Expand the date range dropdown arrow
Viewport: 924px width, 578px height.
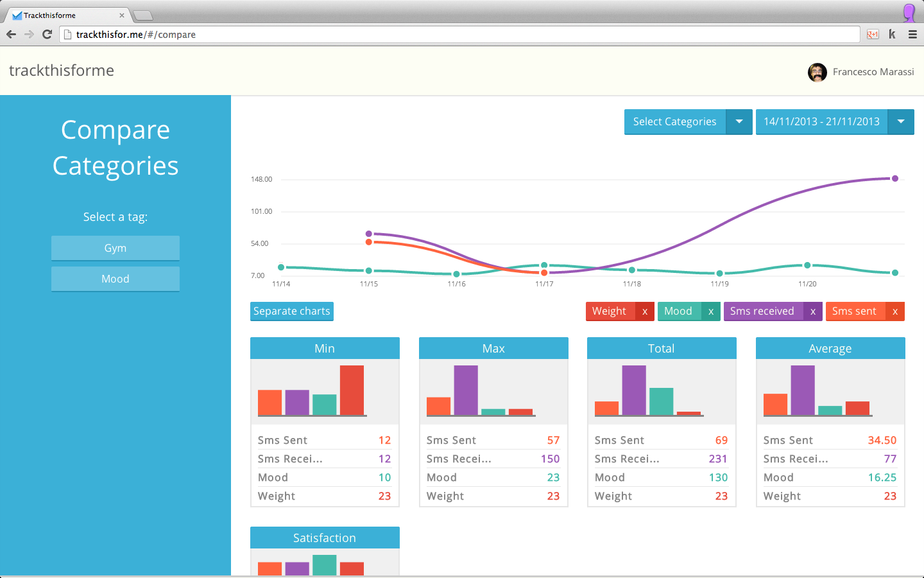[x=901, y=121]
